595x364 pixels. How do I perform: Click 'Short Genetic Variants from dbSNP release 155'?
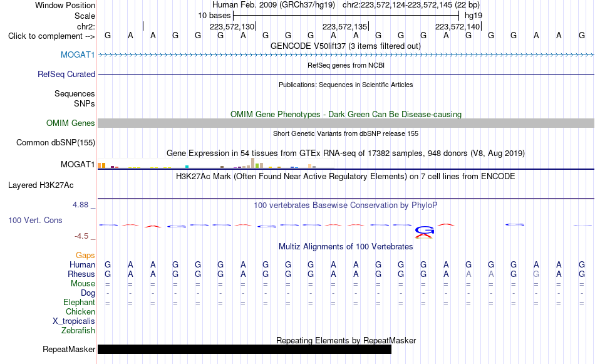[x=346, y=133]
